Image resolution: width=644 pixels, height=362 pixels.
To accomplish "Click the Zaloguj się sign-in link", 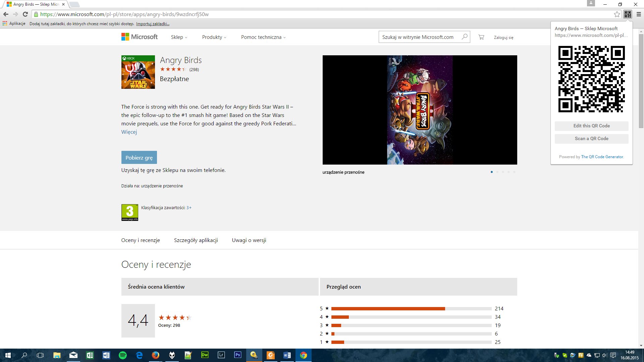I will pyautogui.click(x=503, y=38).
